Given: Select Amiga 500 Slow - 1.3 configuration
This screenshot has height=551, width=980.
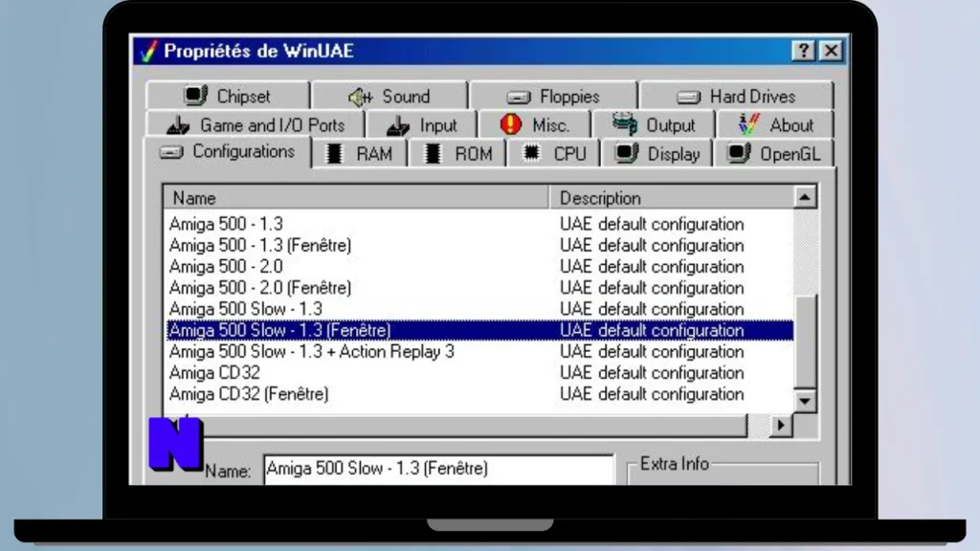Looking at the screenshot, I should click(x=479, y=309).
